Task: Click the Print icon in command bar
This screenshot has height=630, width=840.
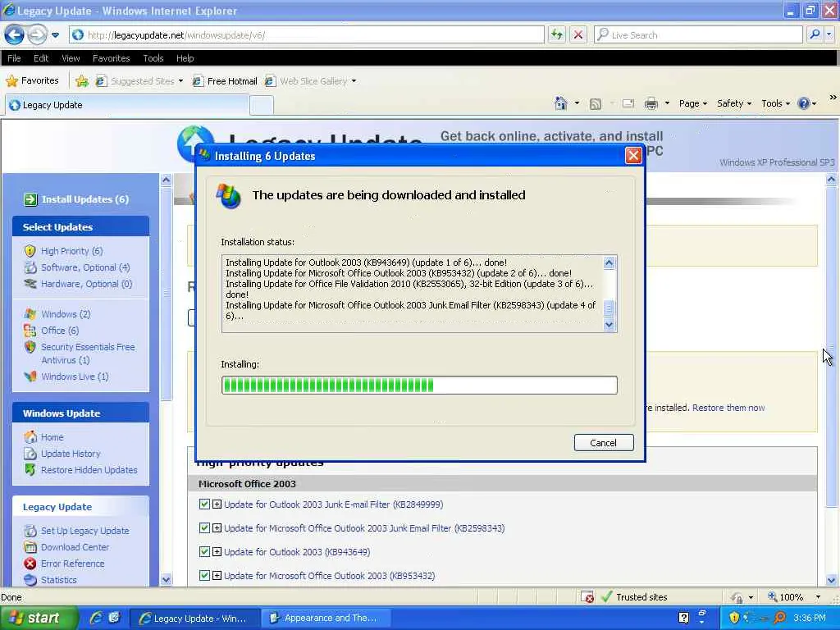Action: 651,103
